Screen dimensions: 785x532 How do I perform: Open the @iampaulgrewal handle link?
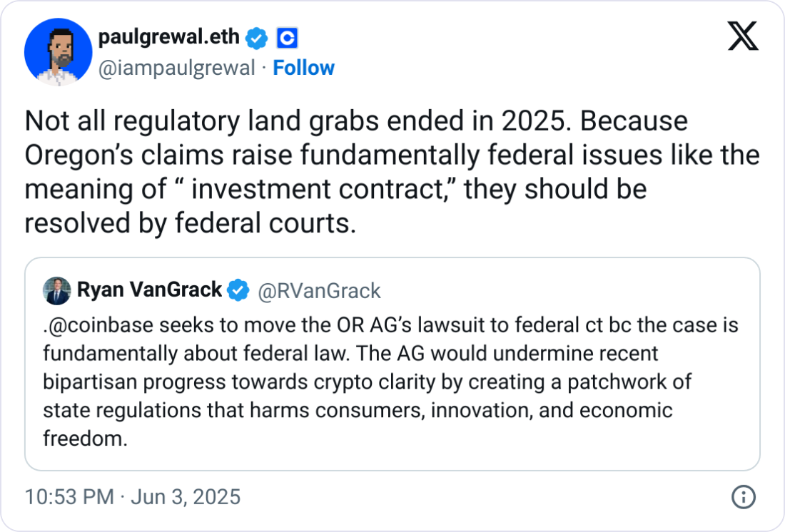pos(176,68)
